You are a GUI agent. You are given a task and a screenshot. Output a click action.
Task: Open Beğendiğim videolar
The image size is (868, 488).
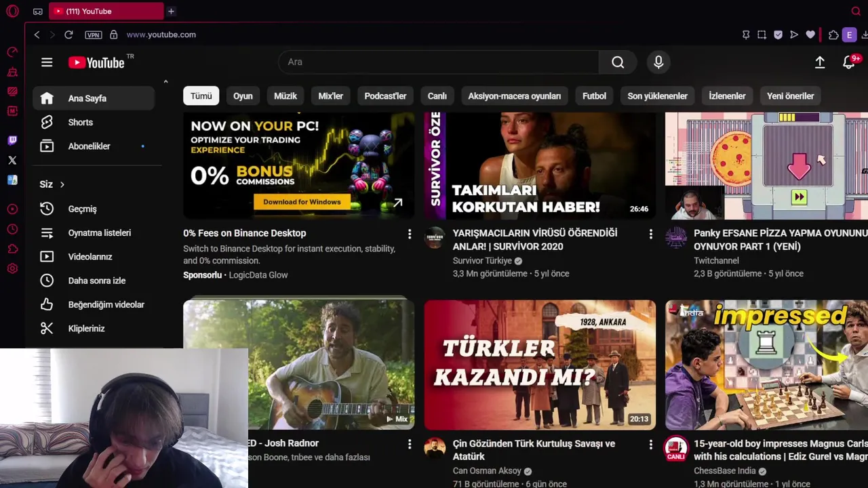click(94, 304)
